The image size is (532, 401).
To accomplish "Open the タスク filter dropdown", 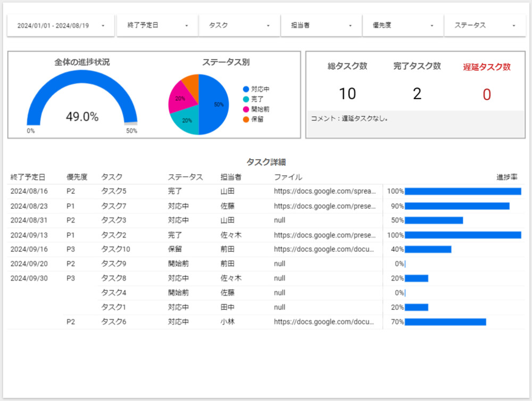I will click(239, 26).
